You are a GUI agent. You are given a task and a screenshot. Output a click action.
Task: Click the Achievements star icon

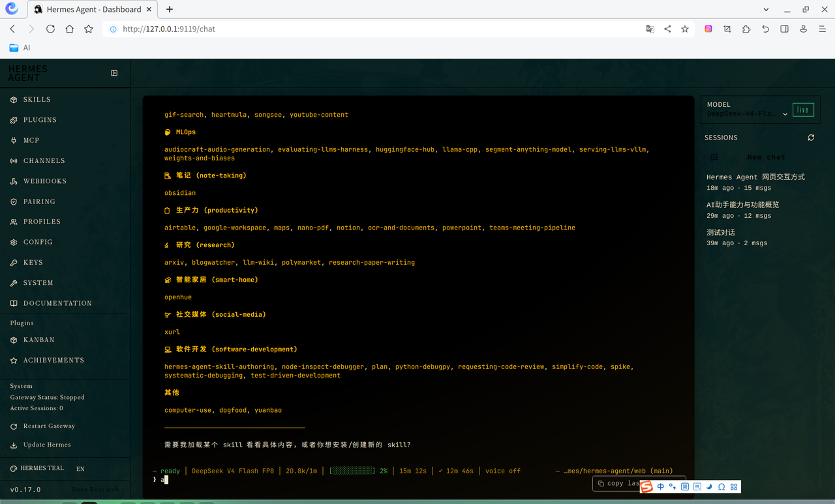click(14, 361)
